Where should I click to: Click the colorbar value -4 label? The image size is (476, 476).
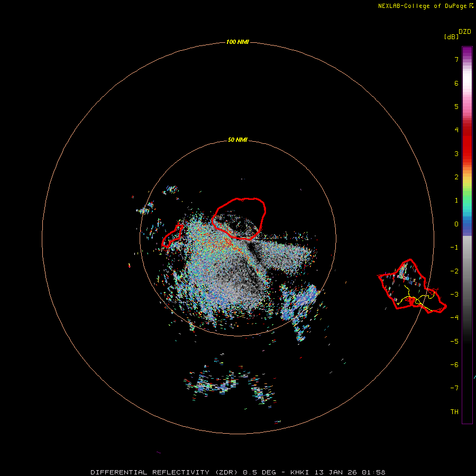(454, 318)
